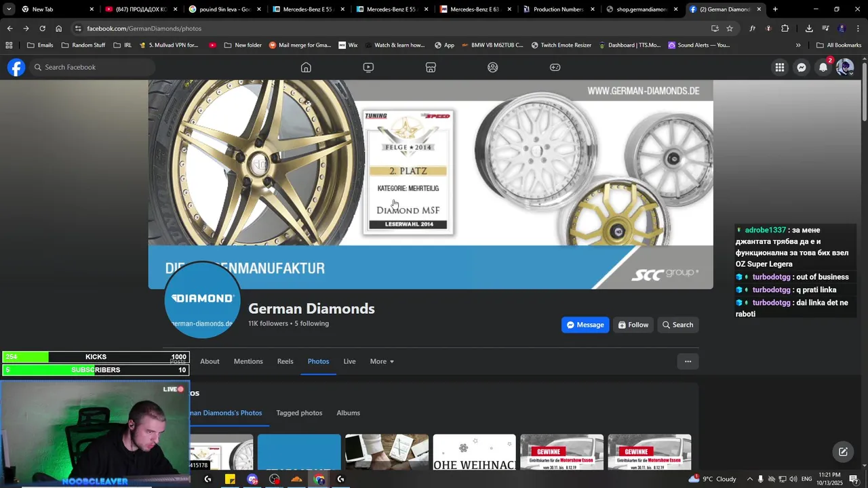This screenshot has width=868, height=488.
Task: Click the install app icon in address bar
Action: click(715, 28)
